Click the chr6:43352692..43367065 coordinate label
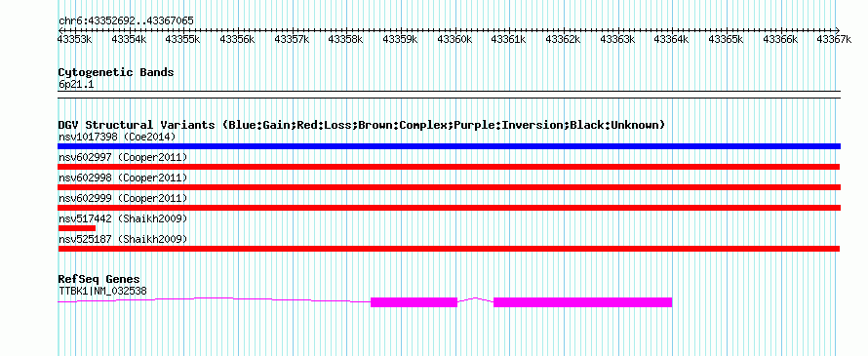This screenshot has height=356, width=868. point(126,20)
